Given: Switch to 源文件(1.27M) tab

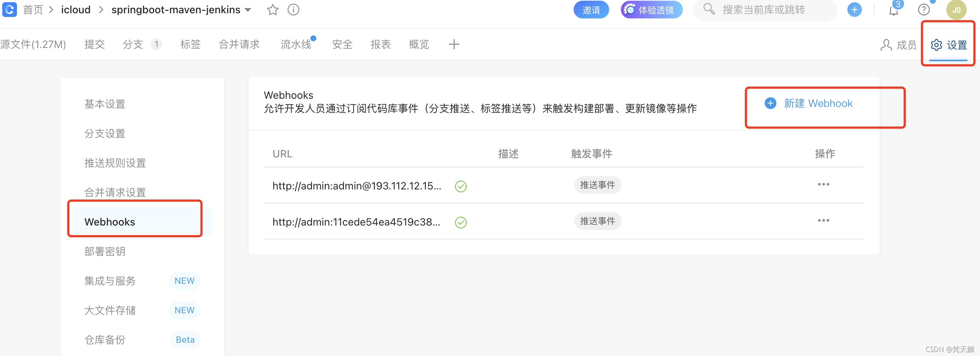Looking at the screenshot, I should pyautogui.click(x=33, y=45).
